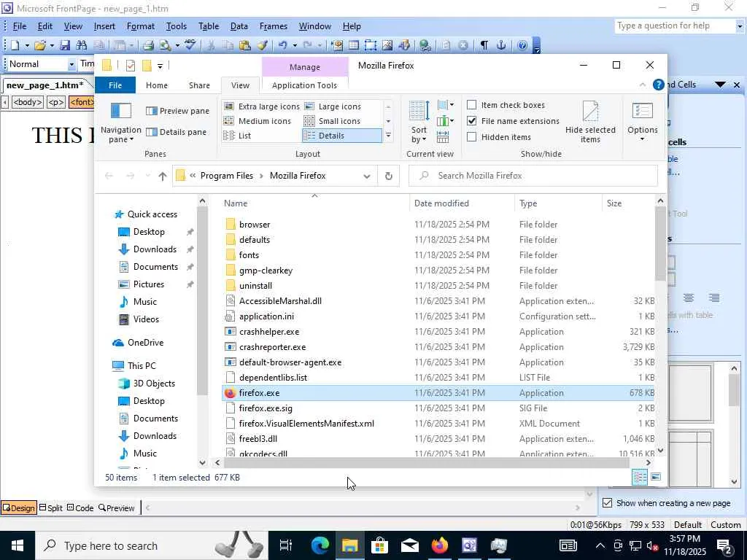Toggle Show when creating a new page
This screenshot has height=560, width=747.
point(608,503)
